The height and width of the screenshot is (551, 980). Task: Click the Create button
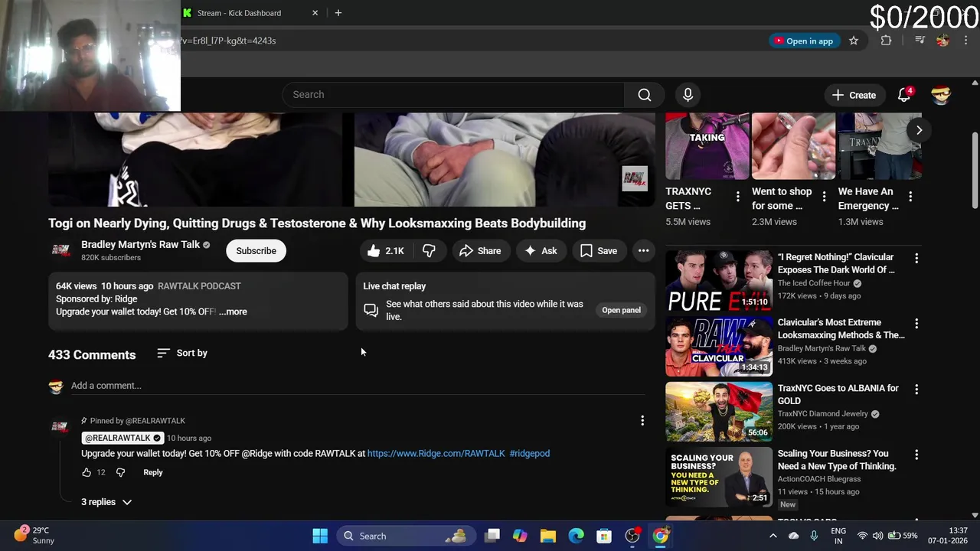[x=854, y=95]
